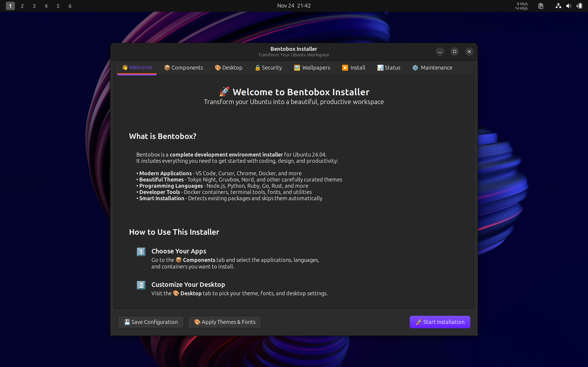The width and height of the screenshot is (588, 367).
Task: Open Wallpapers via the framed picture icon
Action: tap(297, 68)
